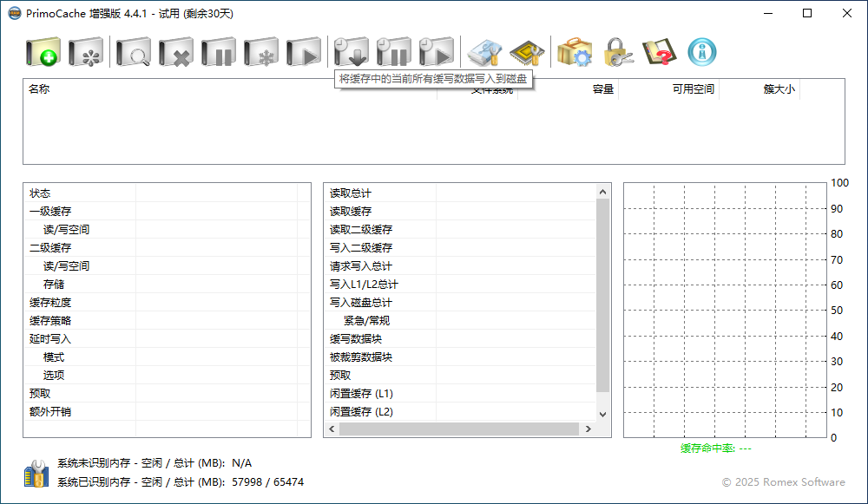Open the disk tool icon with wrench
Viewport: 868px width, 504px height.
click(484, 53)
